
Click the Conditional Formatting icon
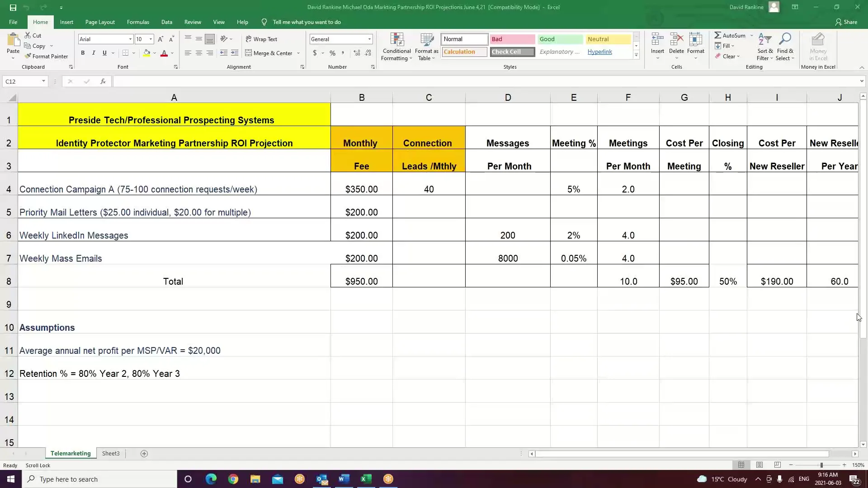coord(396,41)
